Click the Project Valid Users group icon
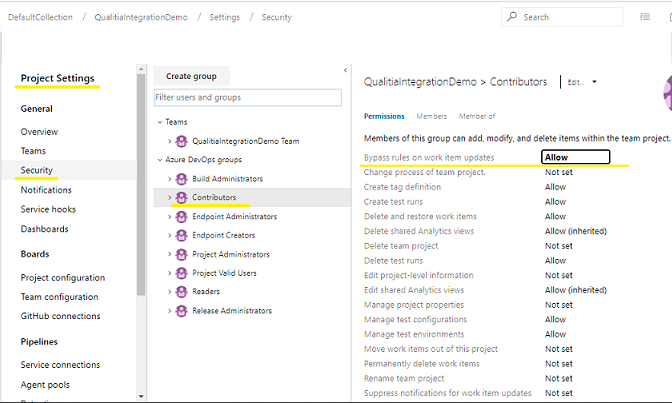Screen dimensions: 672x403 click(182, 273)
